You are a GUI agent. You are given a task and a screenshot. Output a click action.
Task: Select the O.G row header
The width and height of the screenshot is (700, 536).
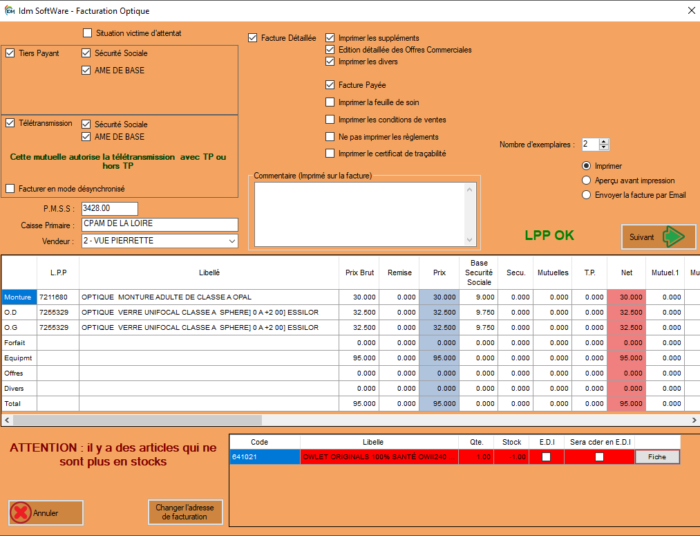click(x=19, y=328)
